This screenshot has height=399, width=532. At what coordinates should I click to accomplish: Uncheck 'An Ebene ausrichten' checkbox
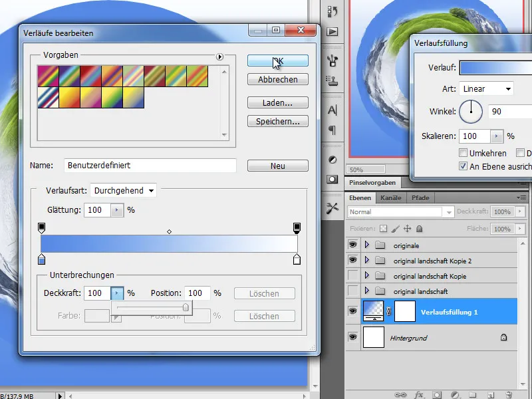click(x=463, y=166)
